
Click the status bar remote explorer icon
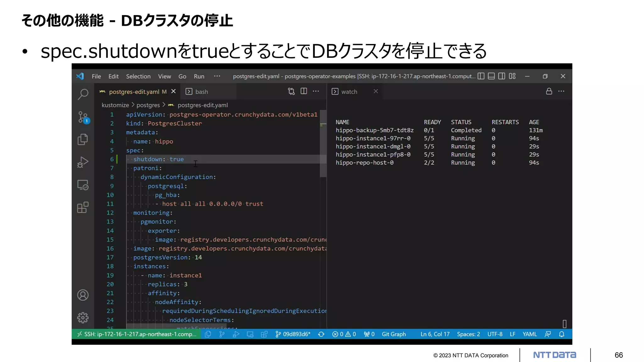(x=250, y=334)
